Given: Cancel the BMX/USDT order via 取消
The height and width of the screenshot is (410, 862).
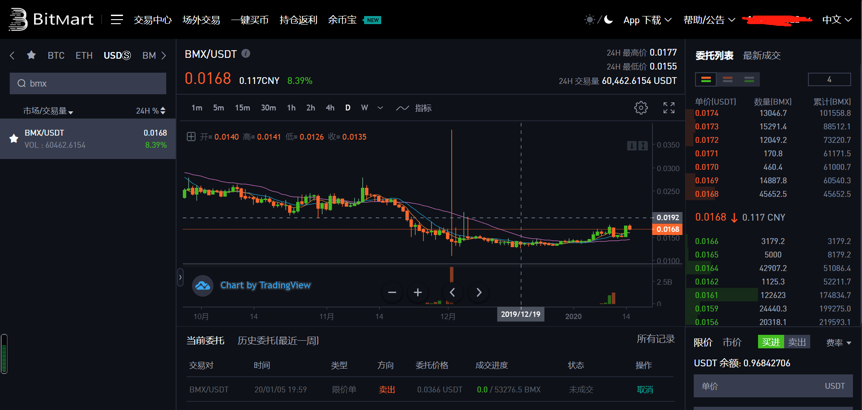Looking at the screenshot, I should pyautogui.click(x=645, y=389).
